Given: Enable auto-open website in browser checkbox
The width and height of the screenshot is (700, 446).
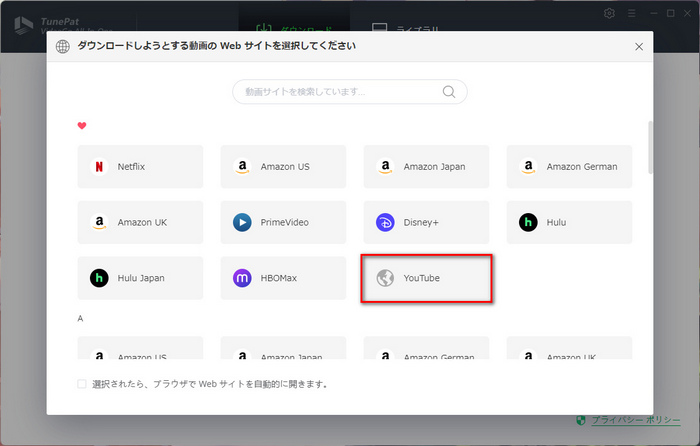Looking at the screenshot, I should coord(82,384).
